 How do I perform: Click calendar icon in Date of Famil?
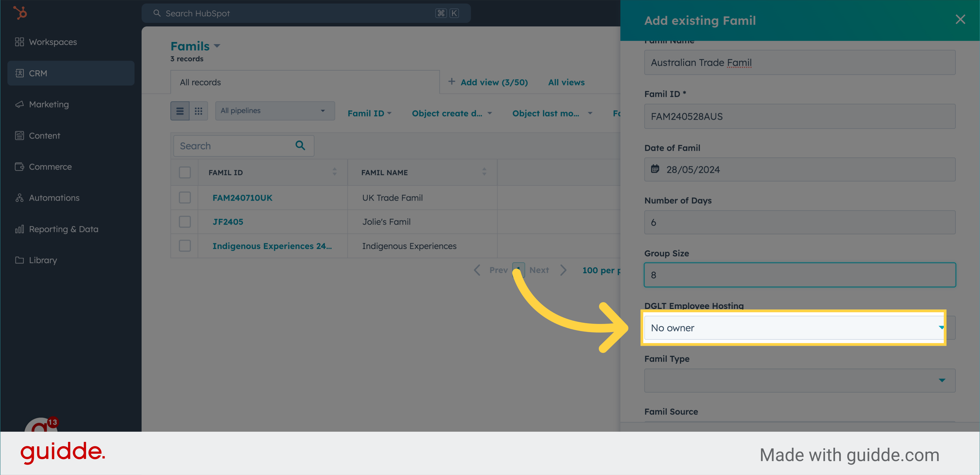coord(655,169)
